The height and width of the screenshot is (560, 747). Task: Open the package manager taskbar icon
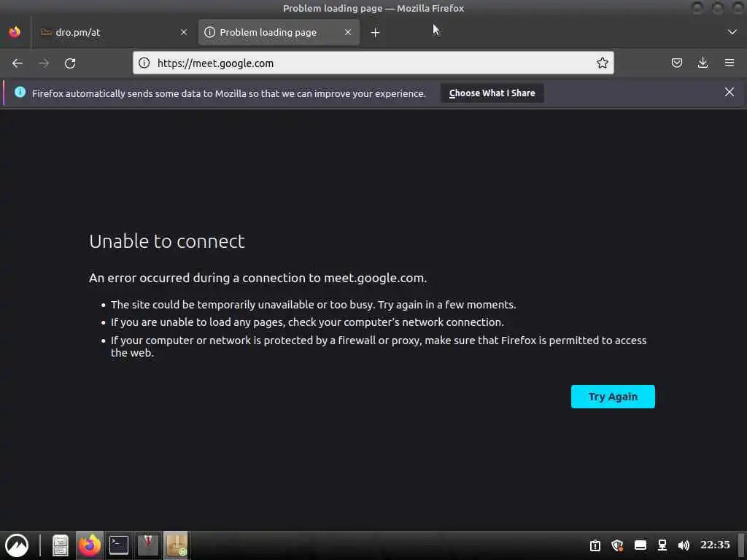[x=177, y=545]
